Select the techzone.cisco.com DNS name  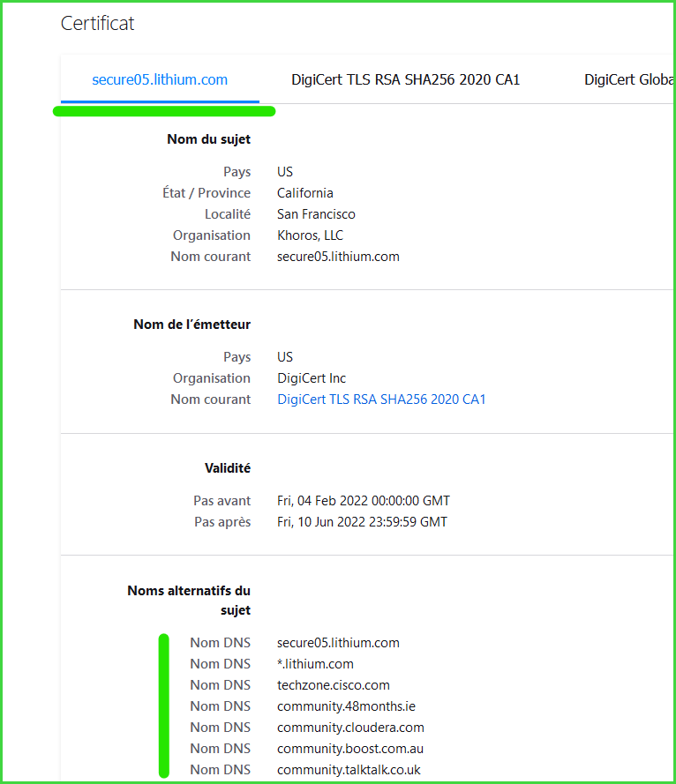pos(334,685)
